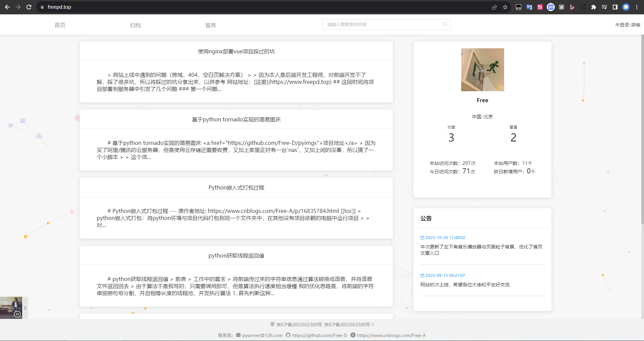Viewport: 644px width, 341px height.
Task: Open the 首页 navigation tab
Action: 60,25
